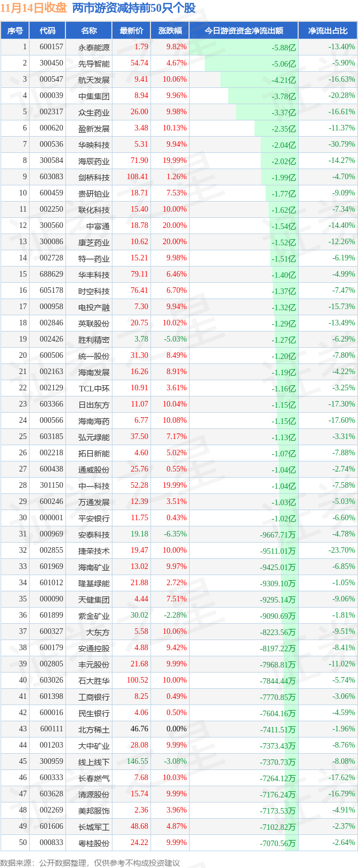Select stock name 粤桂股份
This screenshot has height=868, width=358.
tap(94, 843)
